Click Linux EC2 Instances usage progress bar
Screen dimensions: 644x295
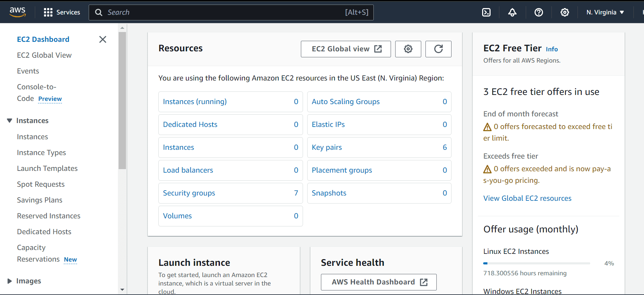(x=537, y=263)
